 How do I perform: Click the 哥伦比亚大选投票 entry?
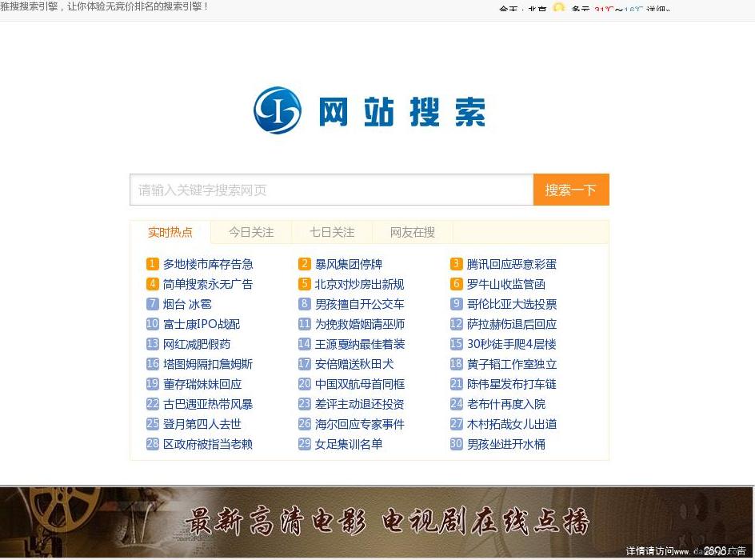[x=512, y=304]
